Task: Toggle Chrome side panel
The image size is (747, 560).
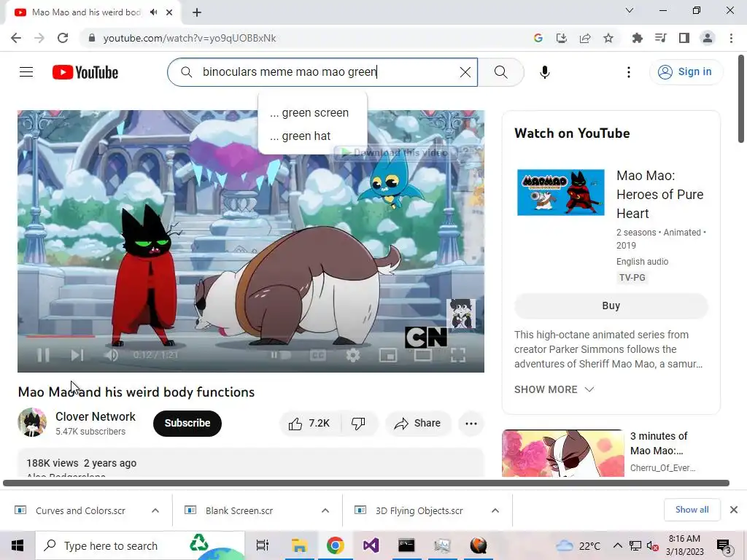Action: click(684, 38)
